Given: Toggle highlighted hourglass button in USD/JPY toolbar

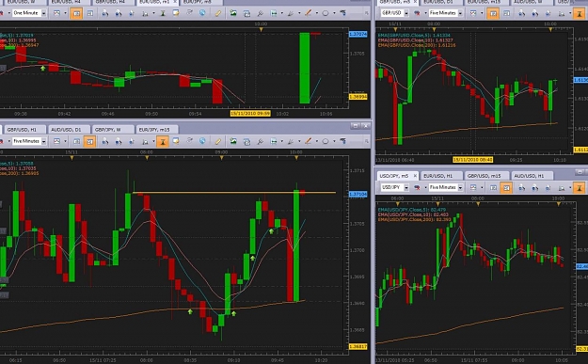Looking at the screenshot, I should (580, 187).
